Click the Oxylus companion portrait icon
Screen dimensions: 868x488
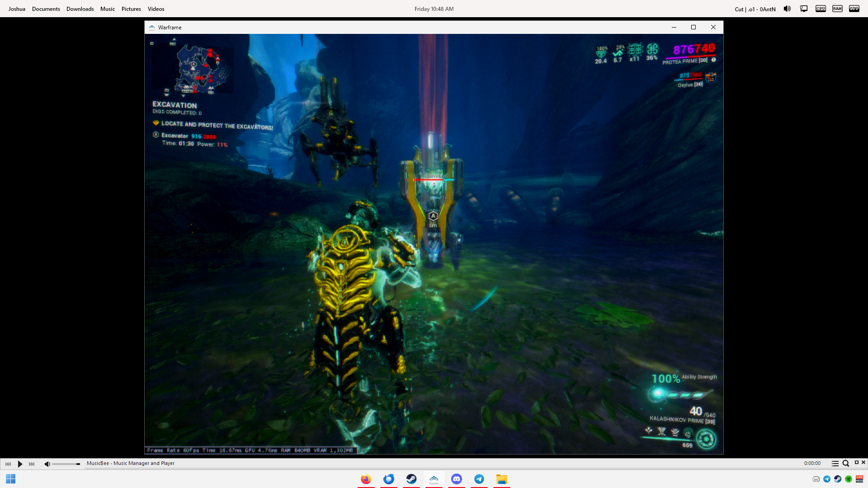711,78
